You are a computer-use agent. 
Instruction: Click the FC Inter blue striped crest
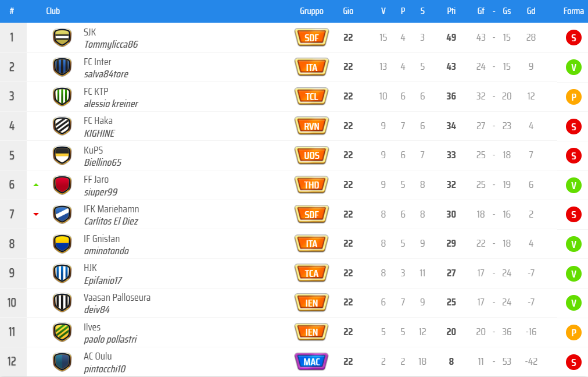pyautogui.click(x=62, y=67)
